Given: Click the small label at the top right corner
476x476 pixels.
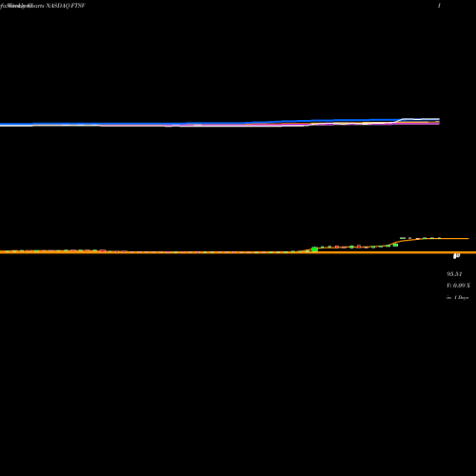Looking at the screenshot, I should 439,6.
